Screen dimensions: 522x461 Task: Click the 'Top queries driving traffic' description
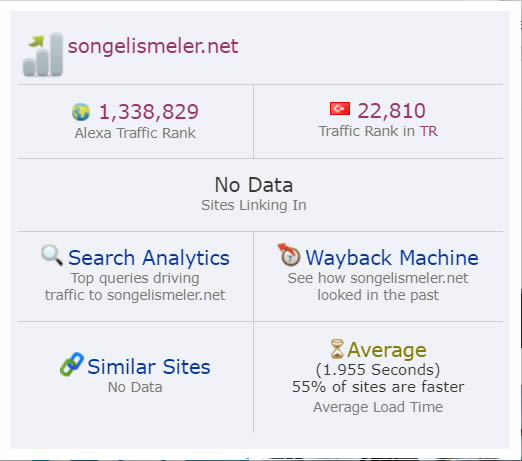[x=135, y=287]
